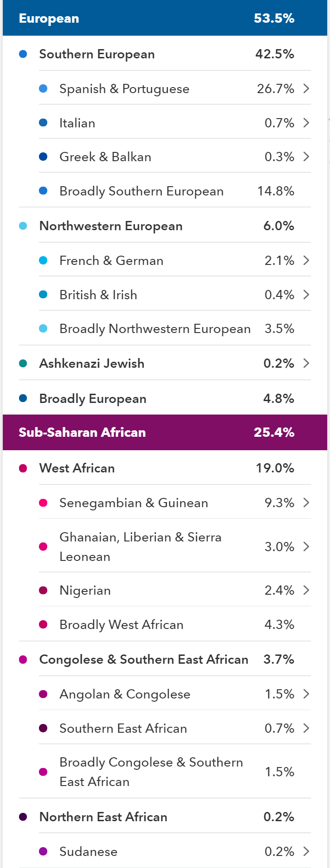Click the French & German arrow
The width and height of the screenshot is (330, 868).
coord(306,260)
